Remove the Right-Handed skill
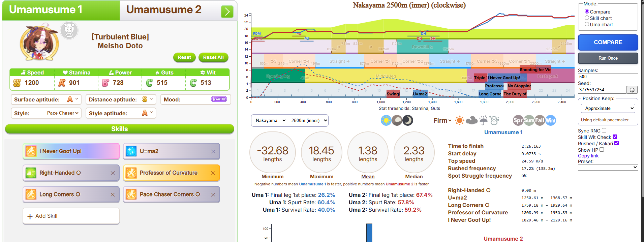The width and height of the screenshot is (644, 242). click(x=113, y=173)
